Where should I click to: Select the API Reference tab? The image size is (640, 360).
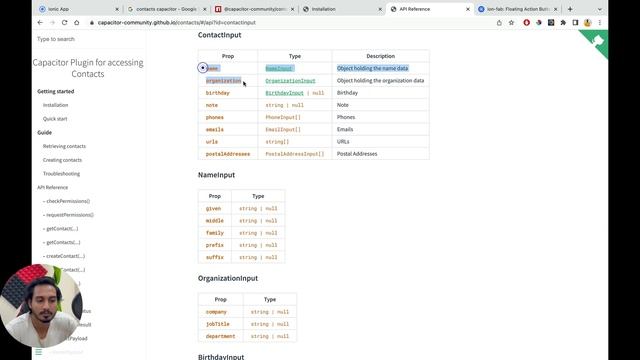point(429,9)
